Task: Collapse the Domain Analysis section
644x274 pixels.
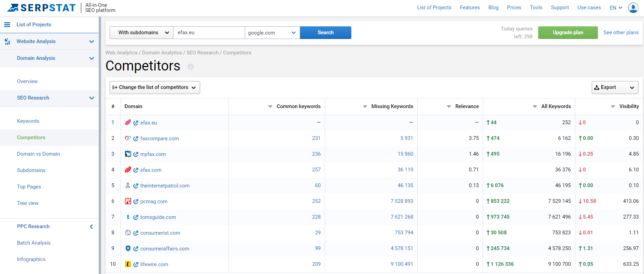Action: click(x=92, y=58)
